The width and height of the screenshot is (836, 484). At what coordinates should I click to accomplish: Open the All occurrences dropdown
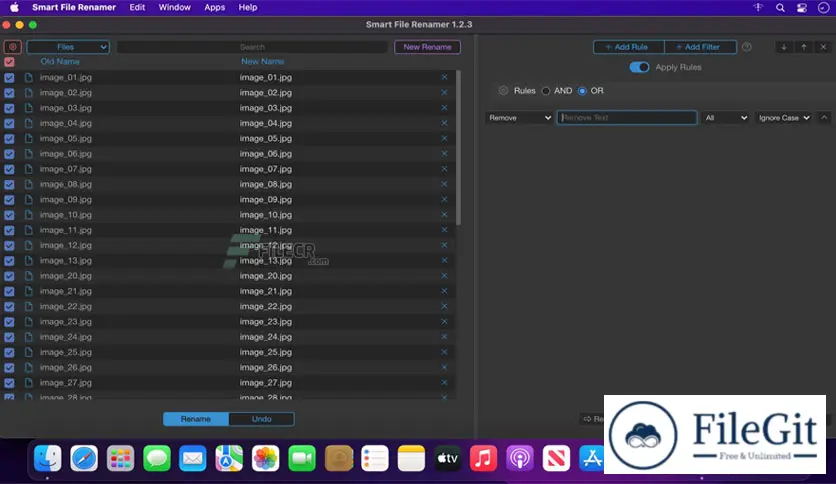pos(726,117)
